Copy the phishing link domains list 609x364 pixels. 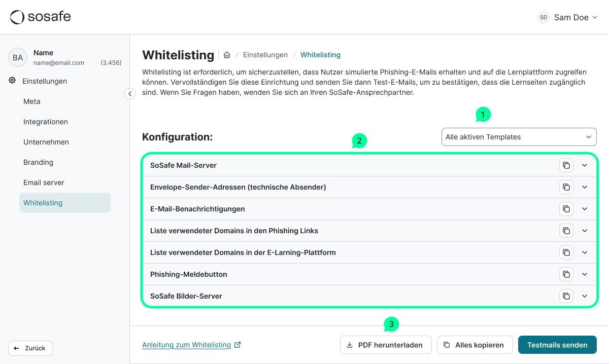point(566,231)
